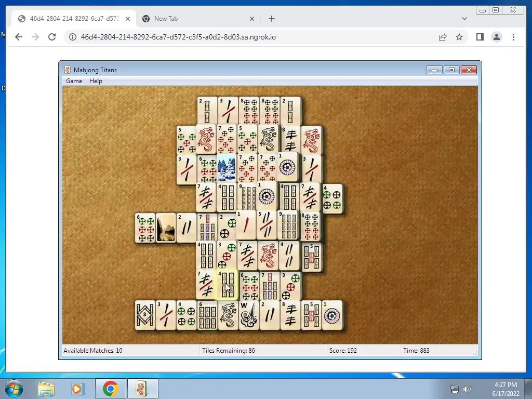532x399 pixels.
Task: Open the Help menu
Action: (96, 81)
